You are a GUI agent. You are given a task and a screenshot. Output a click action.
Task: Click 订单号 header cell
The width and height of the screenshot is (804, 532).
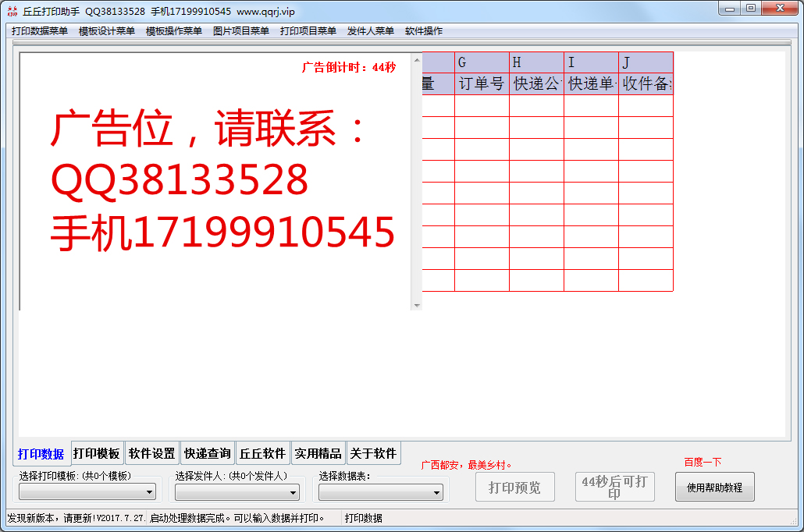pyautogui.click(x=482, y=83)
